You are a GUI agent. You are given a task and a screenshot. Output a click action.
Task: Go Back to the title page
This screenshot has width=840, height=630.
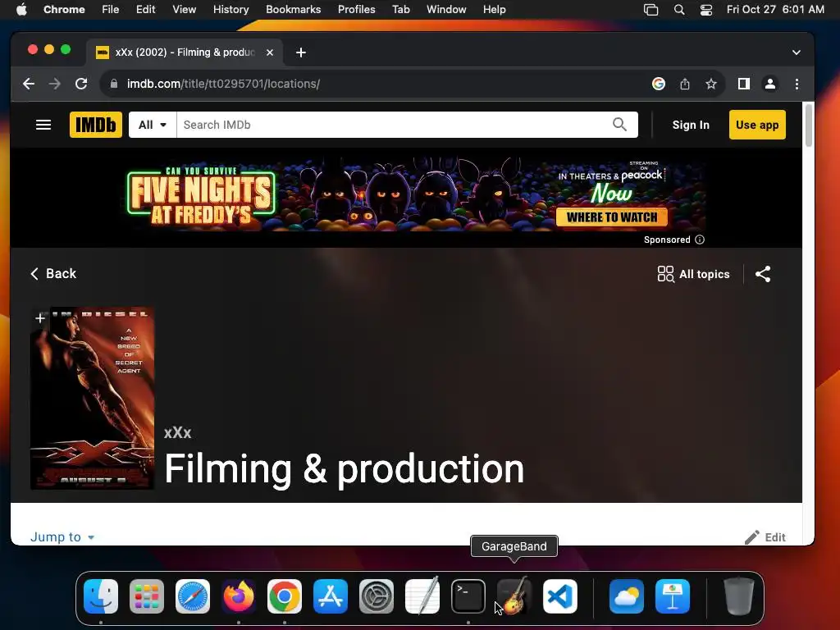pos(53,274)
